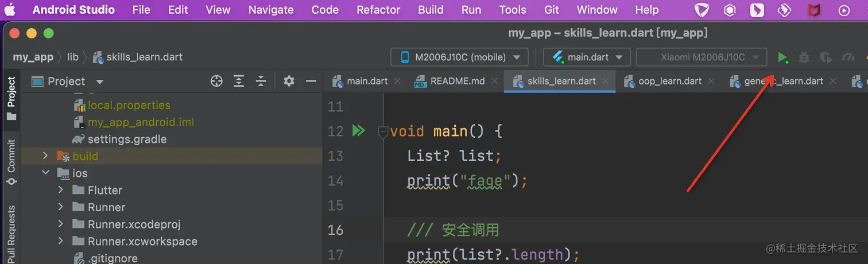Open the main.dart run configuration dropdown
Screen dimensions: 868x264
[x=587, y=57]
